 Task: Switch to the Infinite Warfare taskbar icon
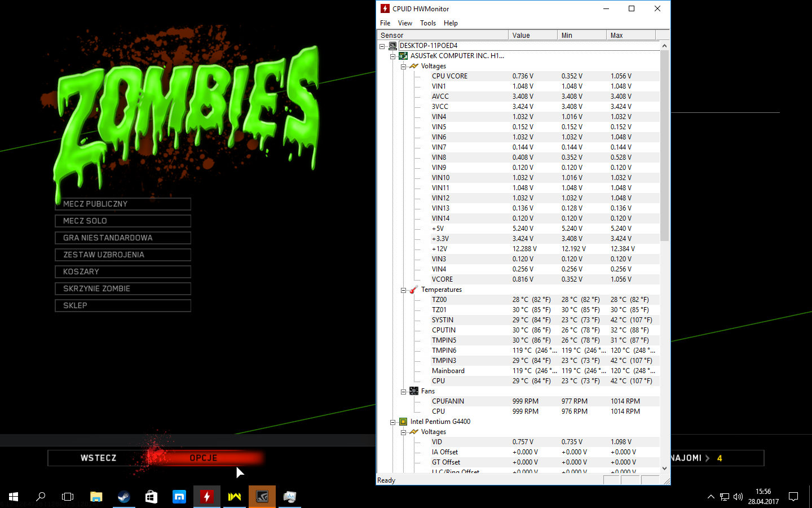click(235, 497)
